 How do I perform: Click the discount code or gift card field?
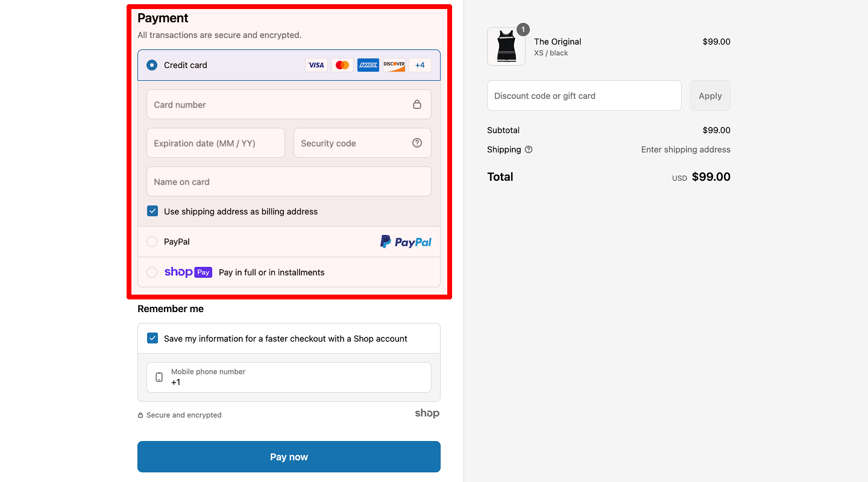coord(583,95)
